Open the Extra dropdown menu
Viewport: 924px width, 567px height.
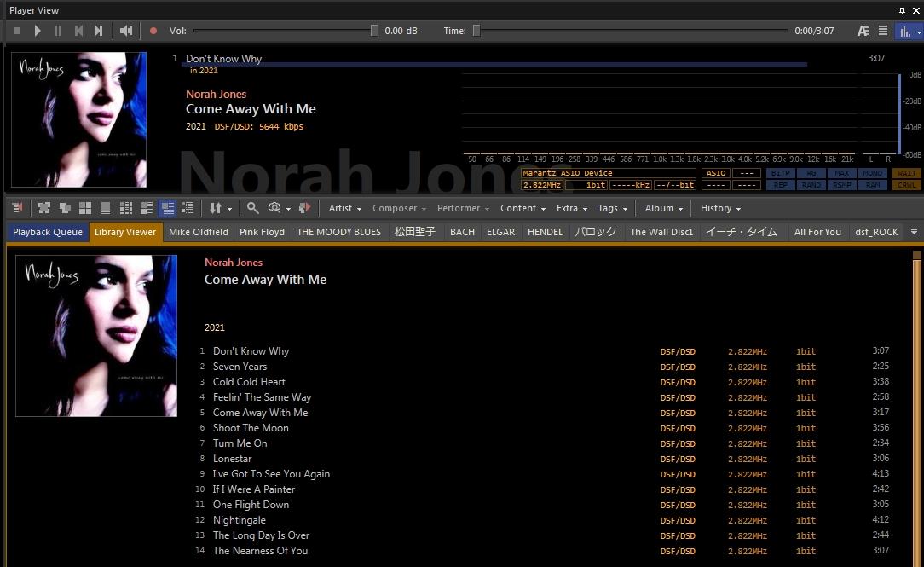(572, 208)
